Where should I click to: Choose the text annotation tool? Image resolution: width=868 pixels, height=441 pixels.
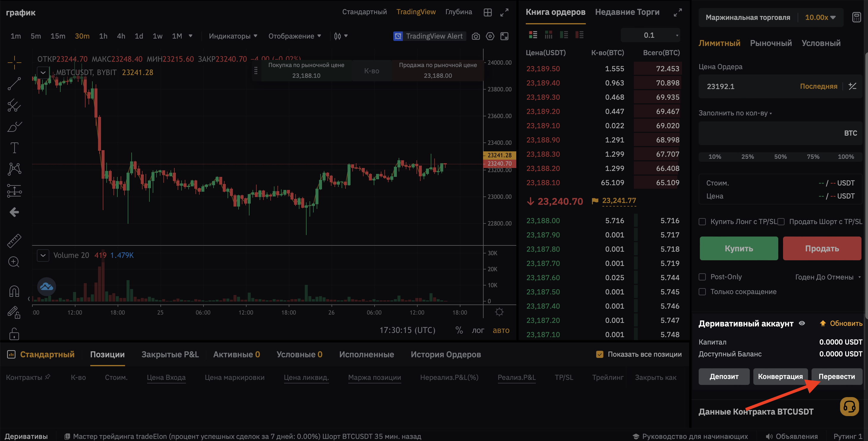pyautogui.click(x=14, y=147)
